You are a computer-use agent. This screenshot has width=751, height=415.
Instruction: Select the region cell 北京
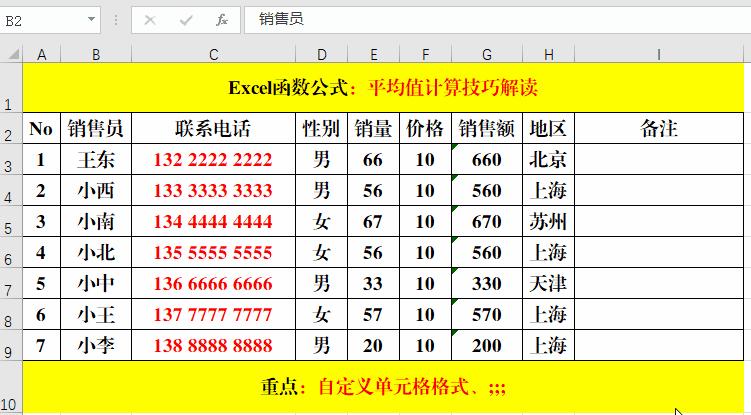548,159
